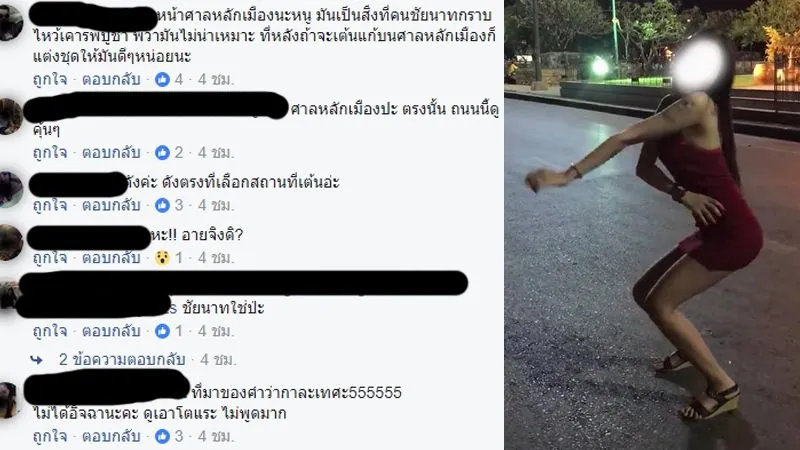Expand '2 ข้อความตอบกลับ' replies
This screenshot has width=800, height=450.
tap(121, 360)
